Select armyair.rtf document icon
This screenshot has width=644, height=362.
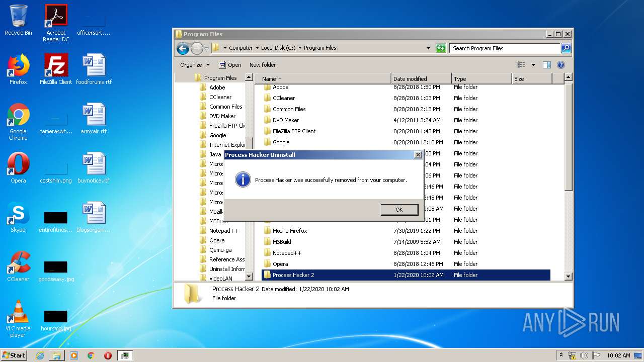coord(94,119)
